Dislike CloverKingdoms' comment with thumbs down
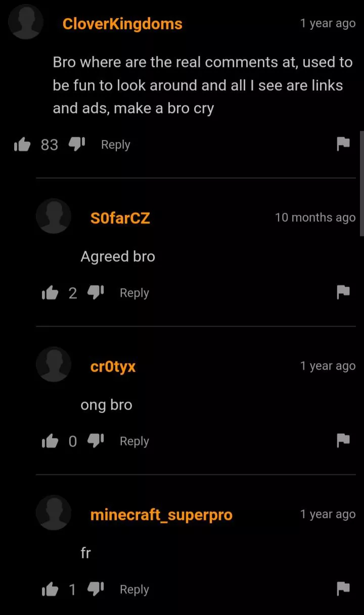This screenshot has height=615, width=364. pos(76,145)
